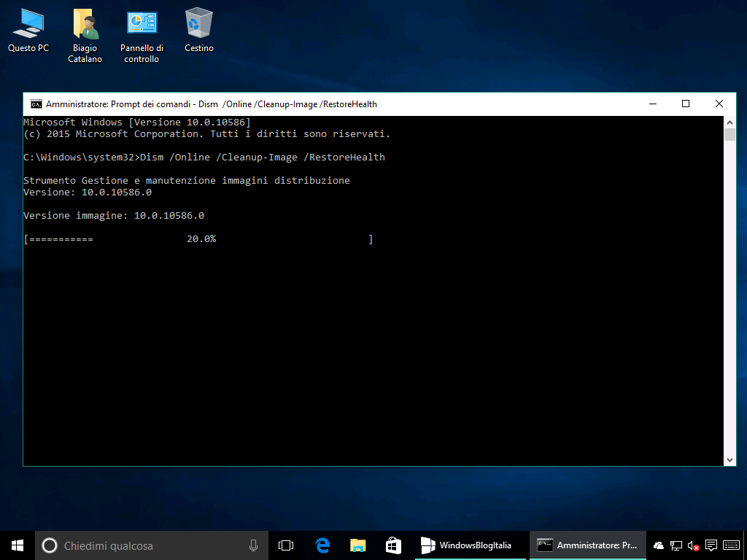Click the OneDrive cloud tray icon

(x=659, y=545)
